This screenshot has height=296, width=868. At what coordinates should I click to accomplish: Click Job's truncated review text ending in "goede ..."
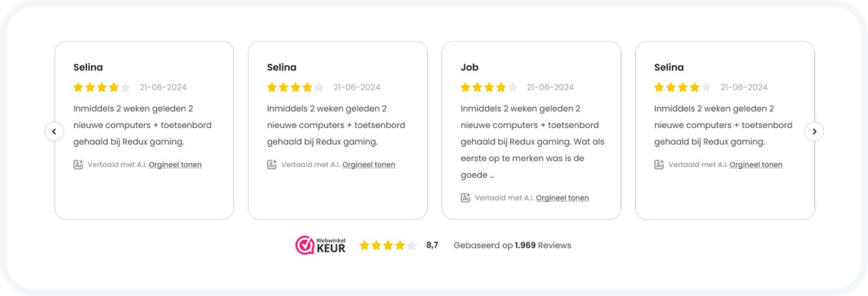tap(532, 142)
